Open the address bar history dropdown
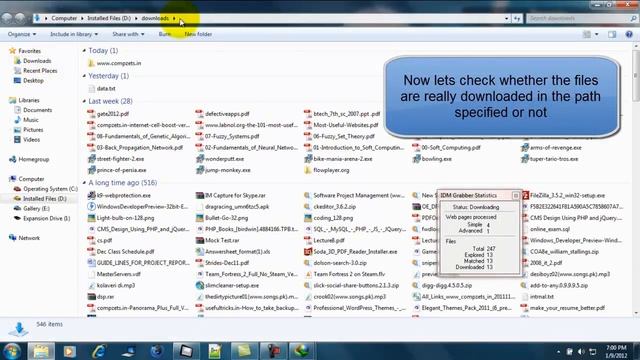Screen dimensions: 640x360 [507, 18]
